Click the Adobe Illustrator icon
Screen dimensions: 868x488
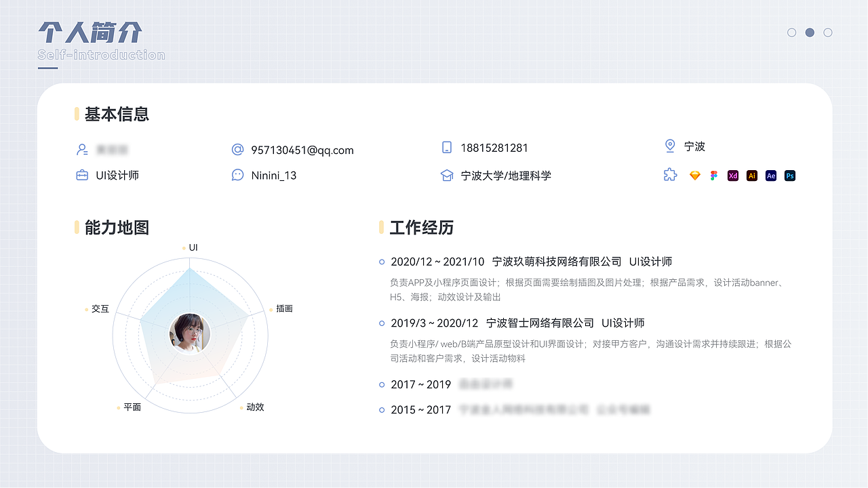coord(751,175)
